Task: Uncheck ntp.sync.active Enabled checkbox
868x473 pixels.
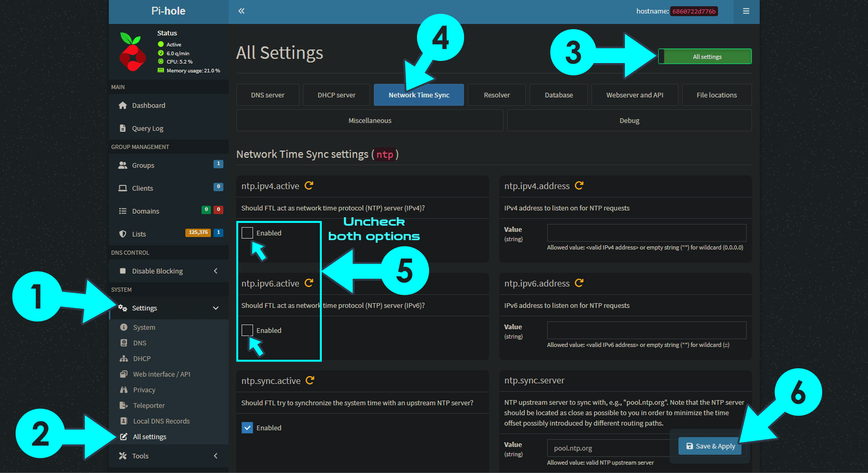Action: pos(247,428)
